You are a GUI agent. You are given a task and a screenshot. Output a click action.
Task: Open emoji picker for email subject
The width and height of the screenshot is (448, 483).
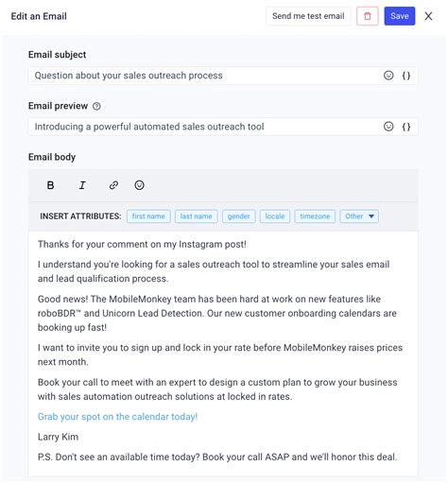click(388, 76)
